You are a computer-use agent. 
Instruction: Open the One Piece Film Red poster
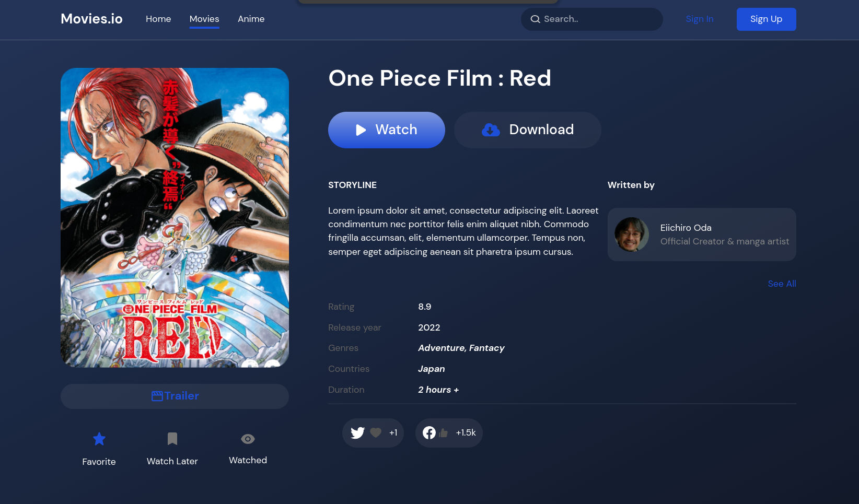point(175,218)
